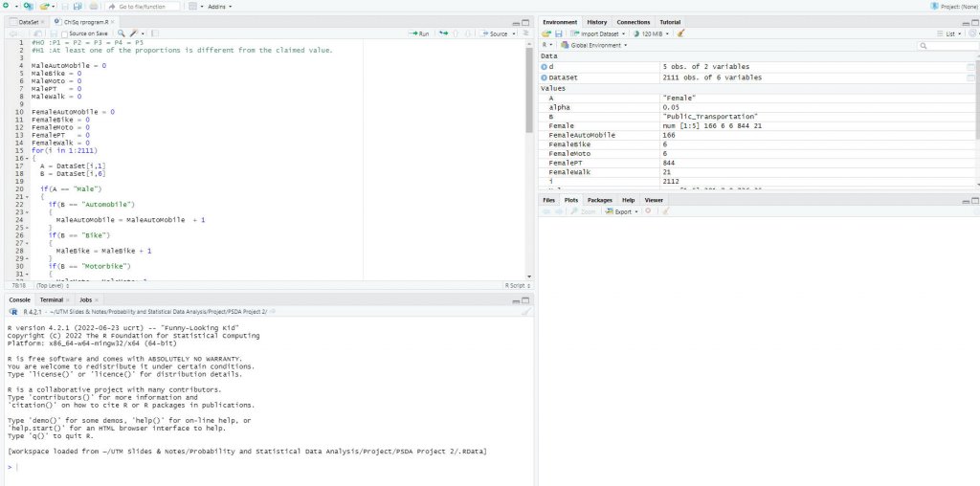Open the data viewer for DataSet

[x=970, y=77]
